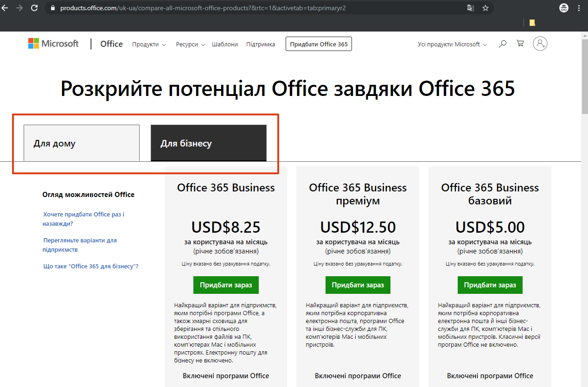
Task: Expand the Продукти menu
Action: tap(149, 44)
